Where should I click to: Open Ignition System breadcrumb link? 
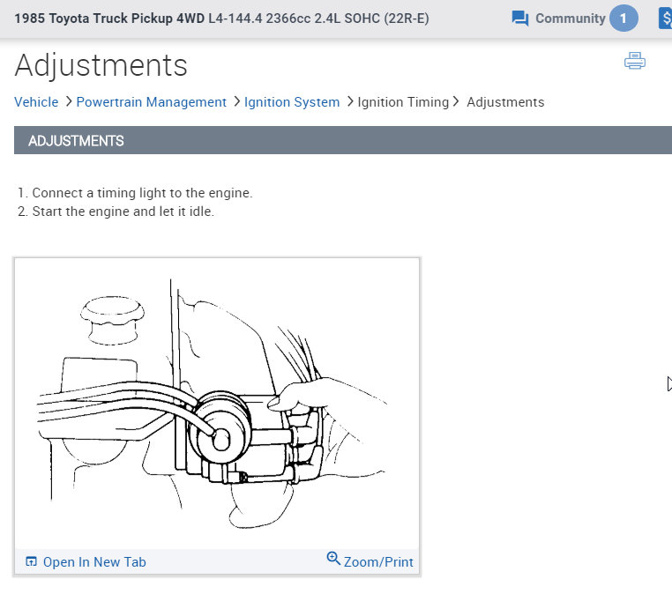[x=292, y=102]
